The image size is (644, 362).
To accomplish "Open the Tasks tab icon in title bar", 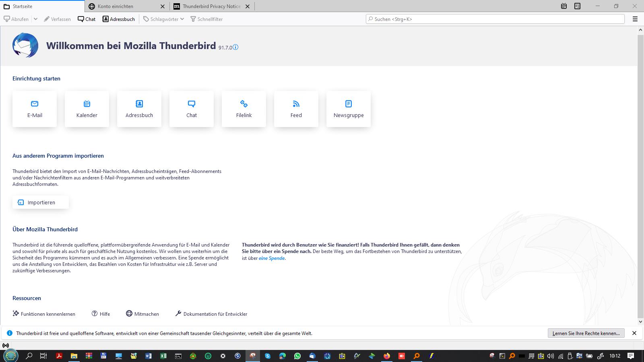I will point(578,6).
